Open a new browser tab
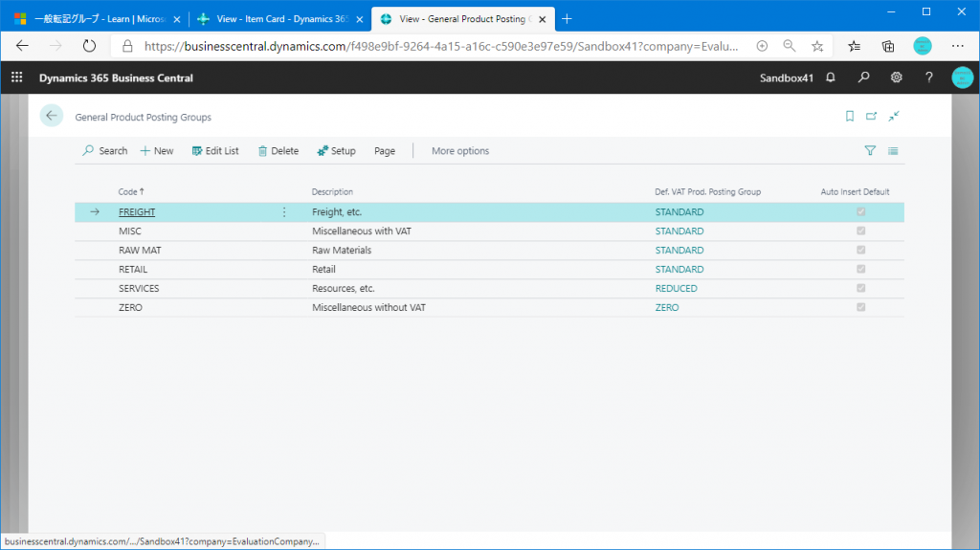 point(567,19)
